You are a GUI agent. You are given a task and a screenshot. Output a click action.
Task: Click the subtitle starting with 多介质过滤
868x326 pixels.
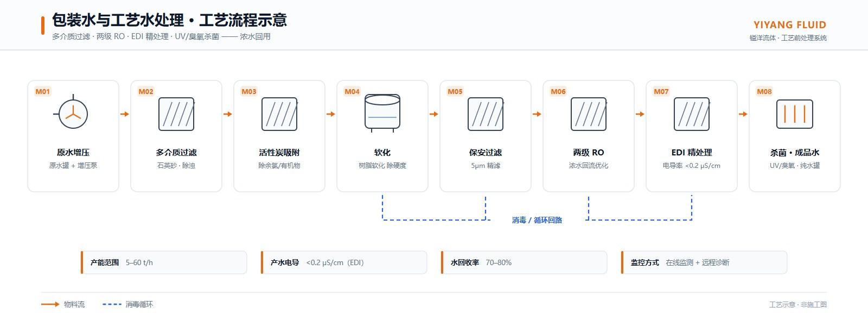[161, 36]
